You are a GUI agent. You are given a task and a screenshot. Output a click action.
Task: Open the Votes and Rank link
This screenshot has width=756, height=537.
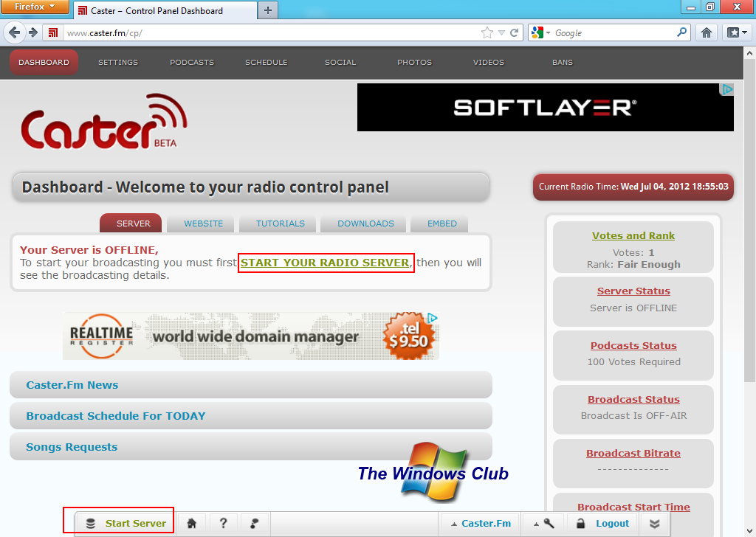(x=633, y=235)
